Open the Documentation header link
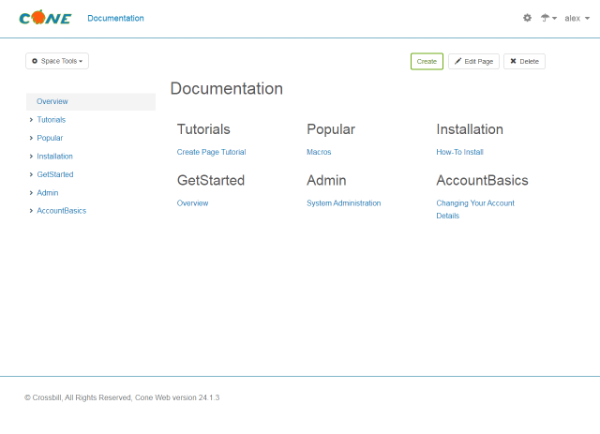Image resolution: width=600 pixels, height=434 pixels. click(116, 18)
